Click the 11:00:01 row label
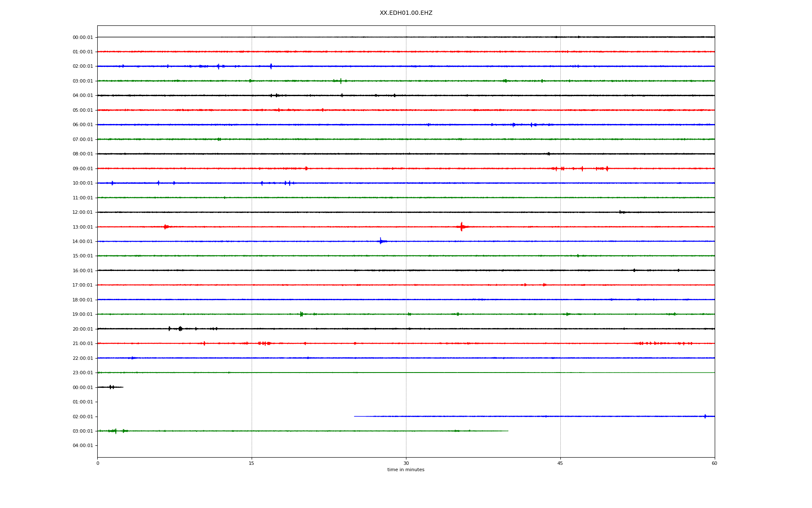Image resolution: width=812 pixels, height=508 pixels. [82, 198]
